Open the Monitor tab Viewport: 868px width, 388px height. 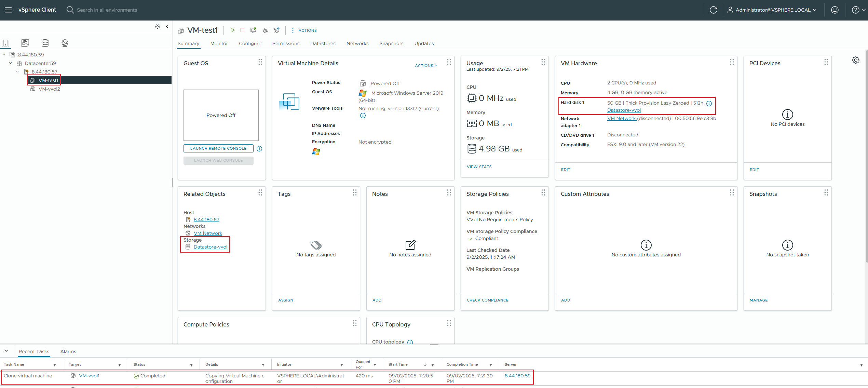click(219, 44)
